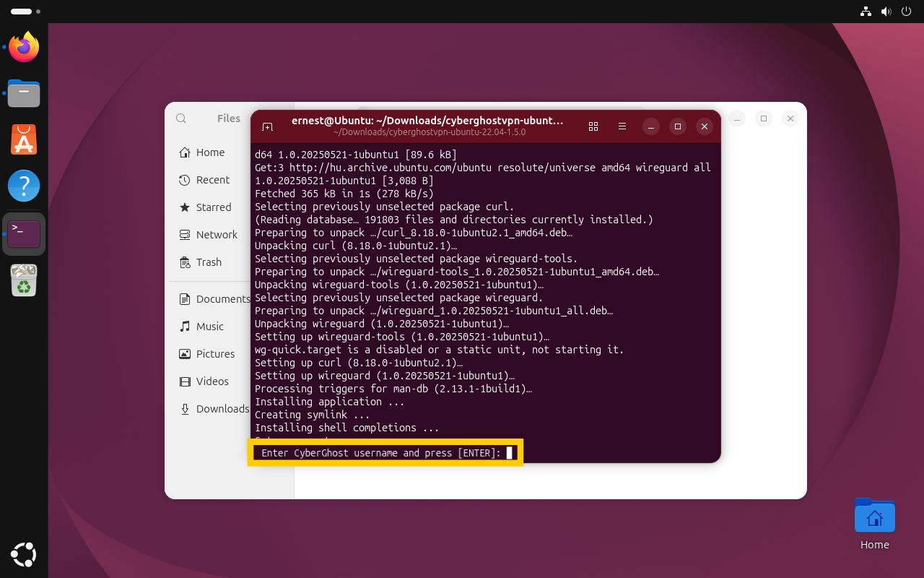Click CyberGhost username prompt line
924x578 pixels.
pos(385,453)
